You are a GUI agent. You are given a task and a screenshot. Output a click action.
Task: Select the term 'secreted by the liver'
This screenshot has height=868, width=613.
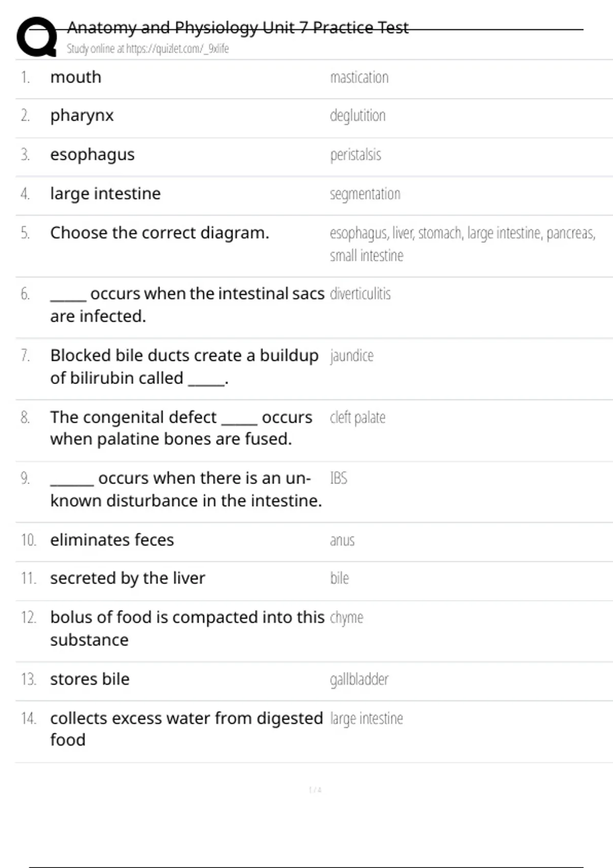coord(127,578)
